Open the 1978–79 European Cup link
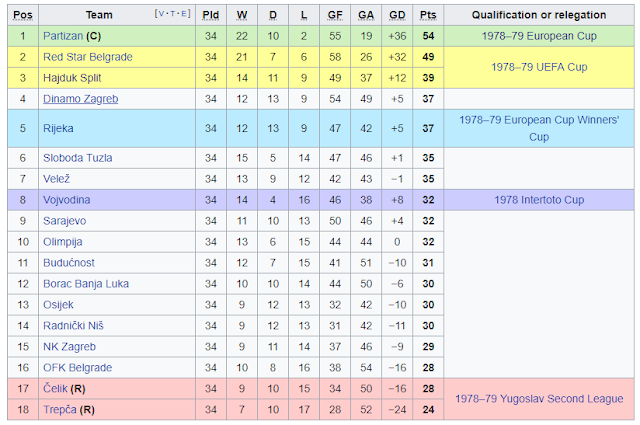 tap(539, 36)
